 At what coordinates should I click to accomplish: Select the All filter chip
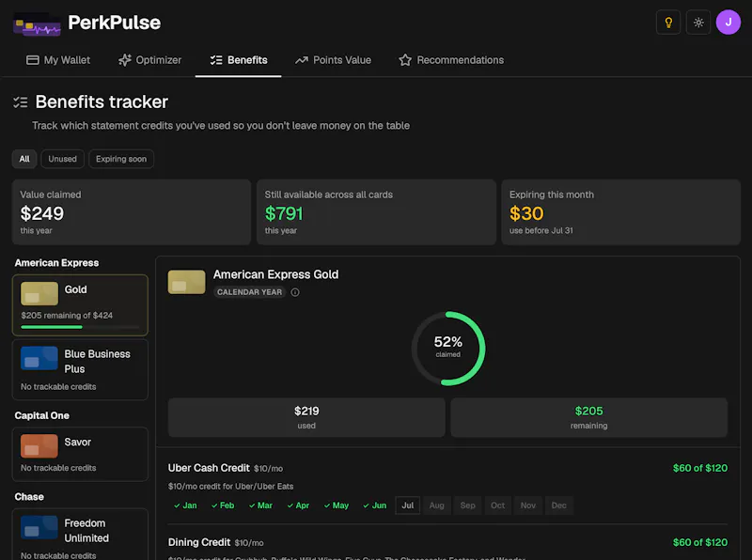pos(24,159)
